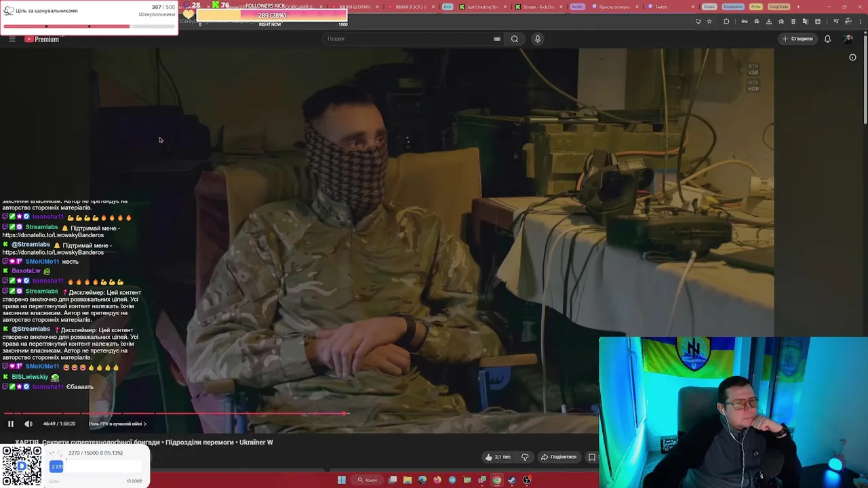Click the YouTube search field
This screenshot has width=868, height=488.
pyautogui.click(x=407, y=39)
